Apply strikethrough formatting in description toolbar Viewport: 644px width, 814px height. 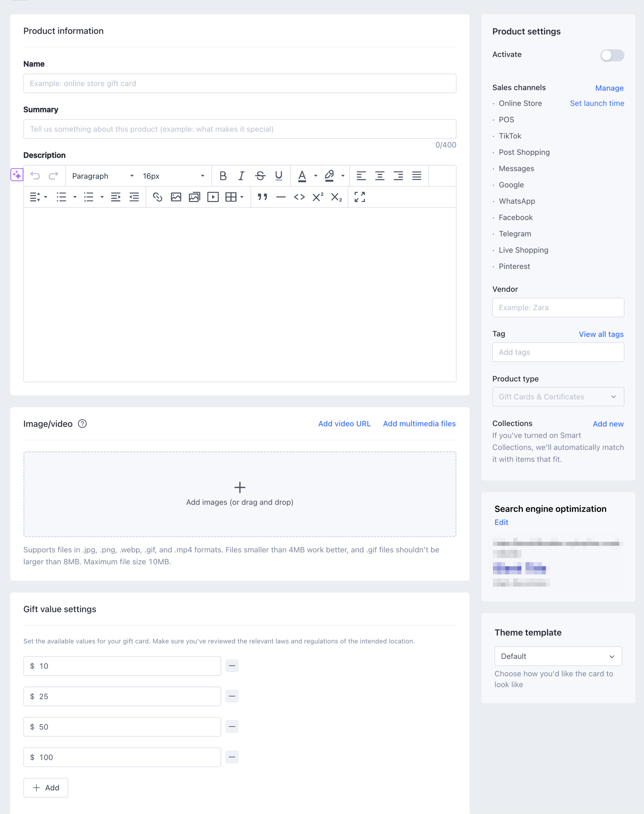tap(260, 176)
